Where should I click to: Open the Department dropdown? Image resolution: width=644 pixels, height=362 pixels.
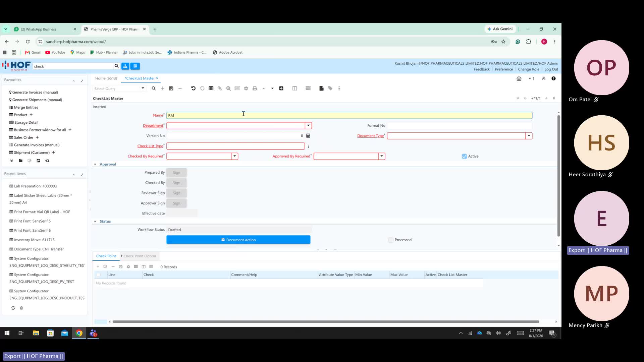(x=308, y=126)
